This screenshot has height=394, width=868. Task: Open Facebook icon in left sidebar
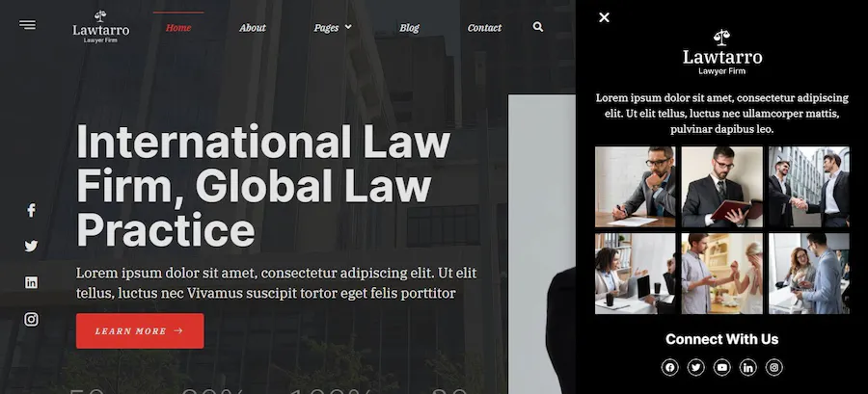click(32, 210)
